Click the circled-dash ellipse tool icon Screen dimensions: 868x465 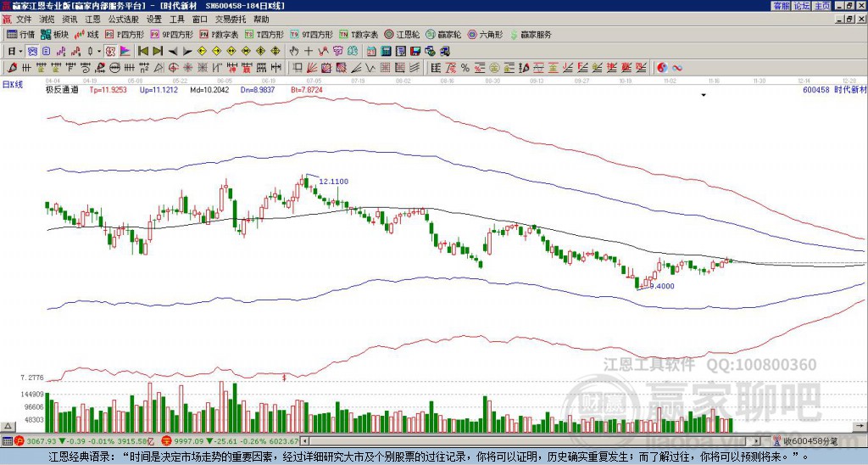(x=114, y=68)
